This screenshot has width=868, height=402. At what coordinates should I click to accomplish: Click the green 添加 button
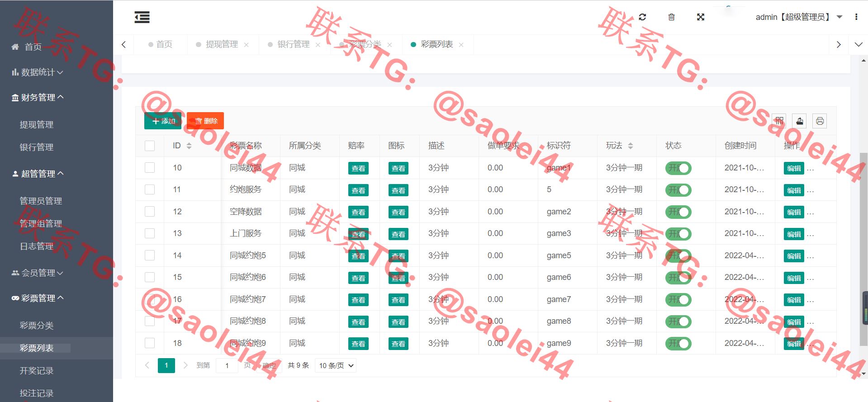click(163, 121)
